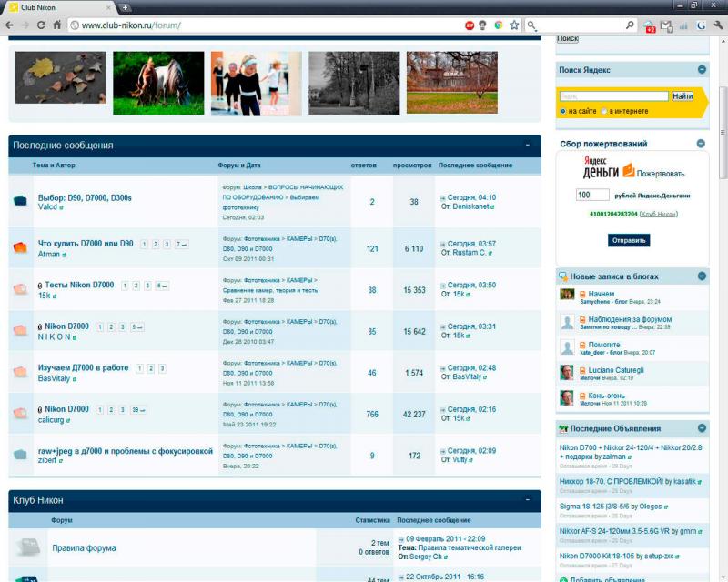Open the new tab button
This screenshot has width=728, height=582.
coord(125,7)
